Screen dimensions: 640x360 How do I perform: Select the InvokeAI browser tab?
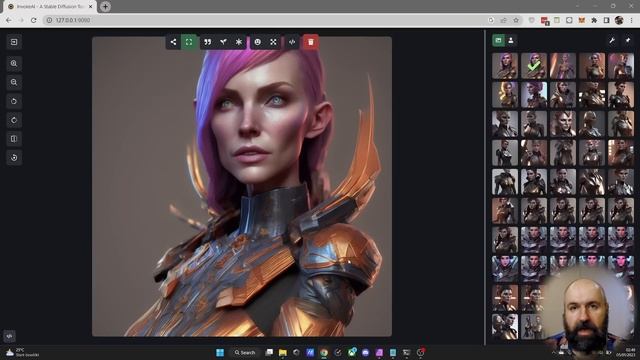[49, 7]
